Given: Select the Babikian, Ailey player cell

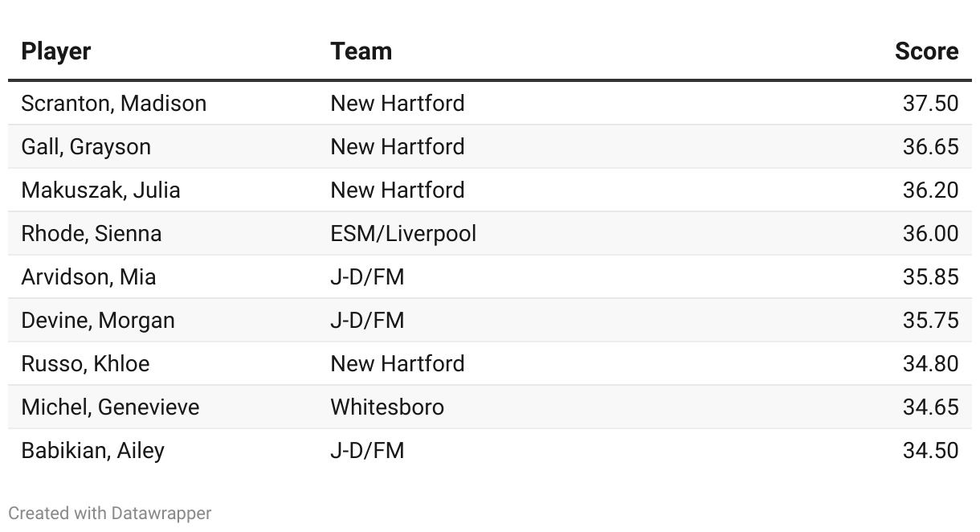Looking at the screenshot, I should point(93,451).
